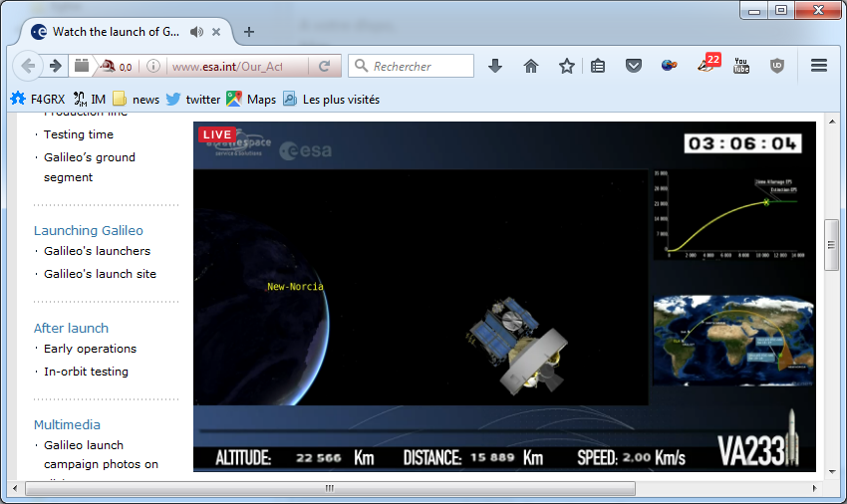
Task: Open the In-orbit testing link
Action: click(x=86, y=372)
